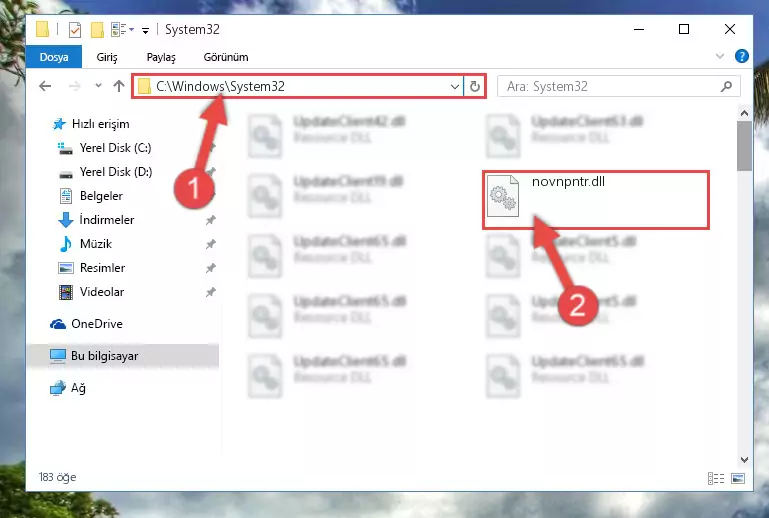Click the Properties checkmark icon in title bar
This screenshot has width=769, height=518.
75,30
